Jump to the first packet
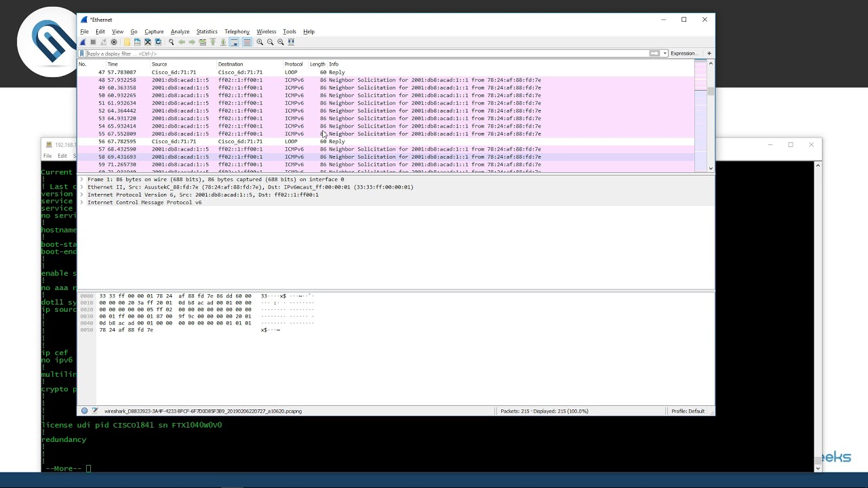Viewport: 868px width, 488px height. (x=213, y=42)
